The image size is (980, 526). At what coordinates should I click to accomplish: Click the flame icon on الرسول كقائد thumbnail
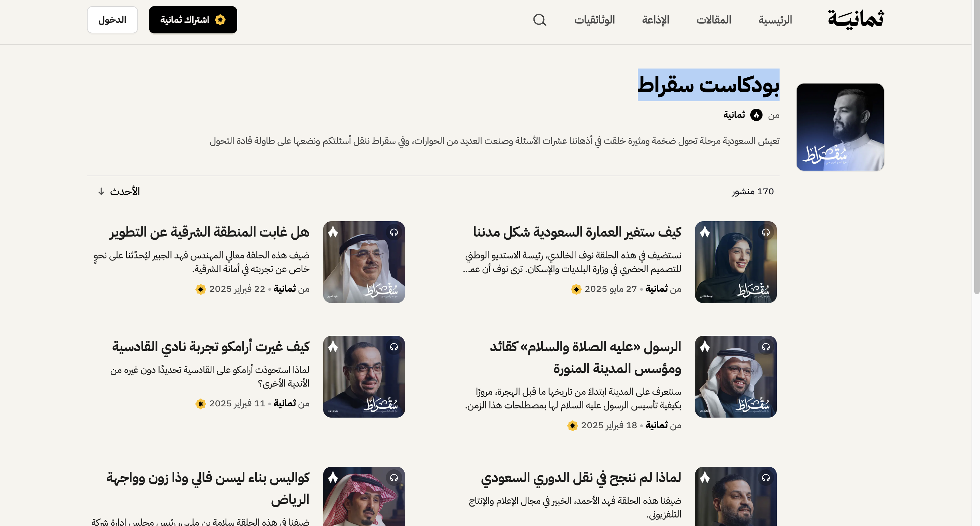(705, 346)
